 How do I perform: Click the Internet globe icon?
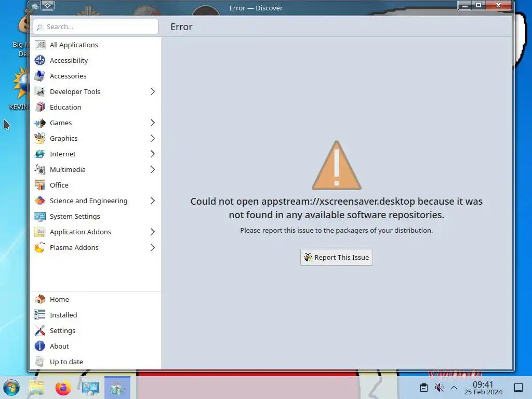pyautogui.click(x=39, y=154)
